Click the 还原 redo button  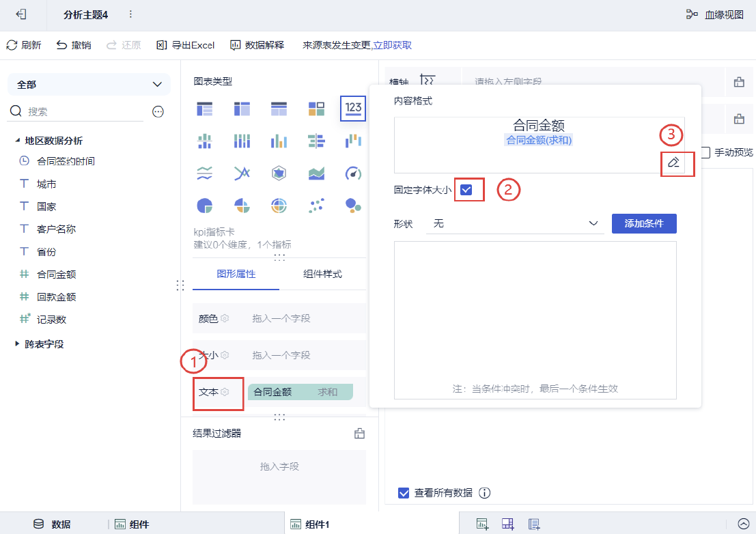tap(124, 45)
